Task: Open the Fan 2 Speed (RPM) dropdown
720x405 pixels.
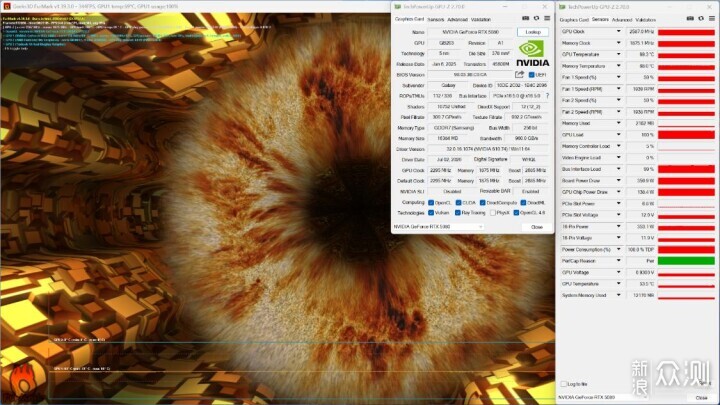Action: pos(619,112)
